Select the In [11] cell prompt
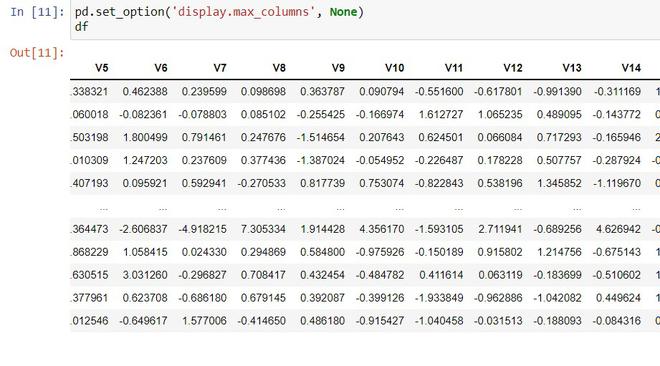This screenshot has height=366, width=660. pyautogui.click(x=37, y=12)
